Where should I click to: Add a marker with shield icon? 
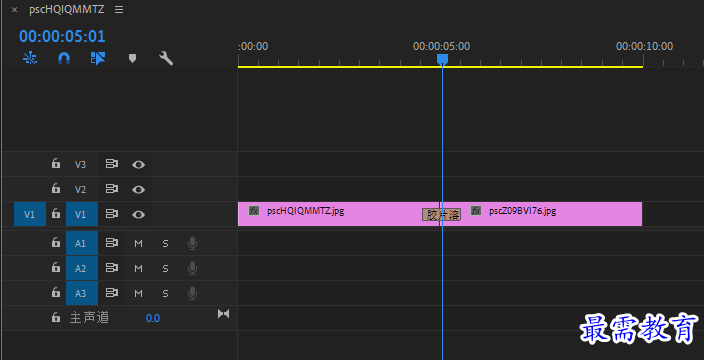pos(132,58)
